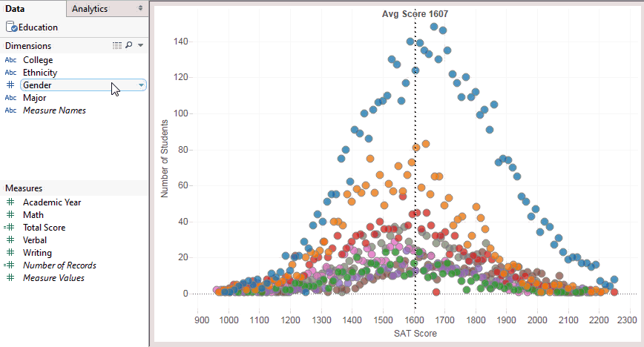The width and height of the screenshot is (644, 347).
Task: Click the view data grid icon in Dimensions
Action: 117,45
